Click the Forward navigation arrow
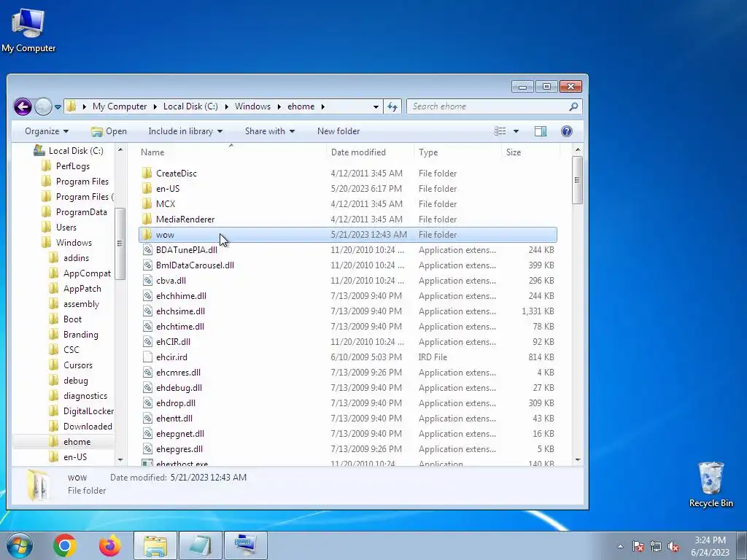Image resolution: width=747 pixels, height=560 pixels. point(43,106)
